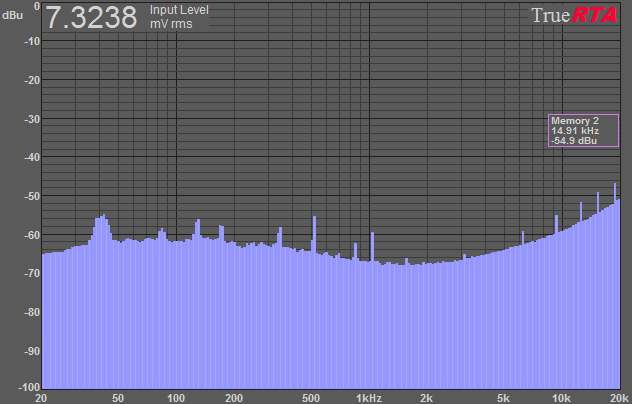Click the 50 frequency axis label
This screenshot has height=404, width=632.
tap(118, 397)
